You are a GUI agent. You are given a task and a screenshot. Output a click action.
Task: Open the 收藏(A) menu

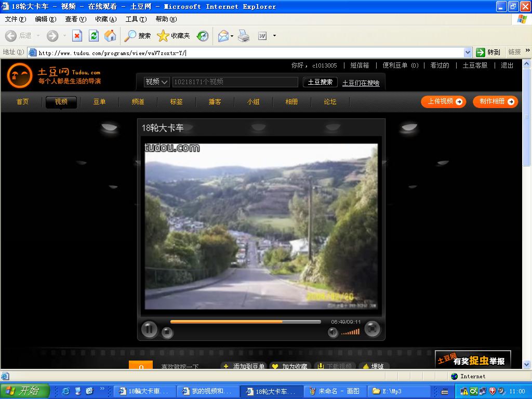106,19
